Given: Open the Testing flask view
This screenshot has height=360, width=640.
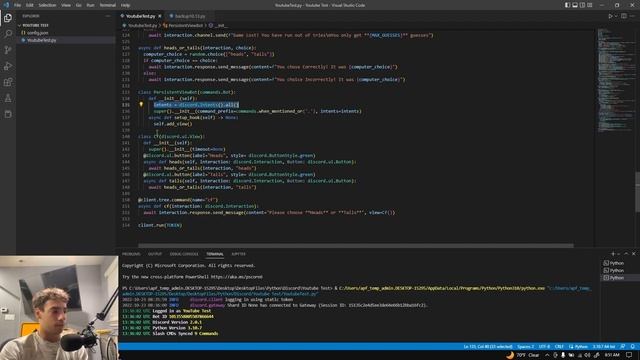Looking at the screenshot, I should [8, 98].
